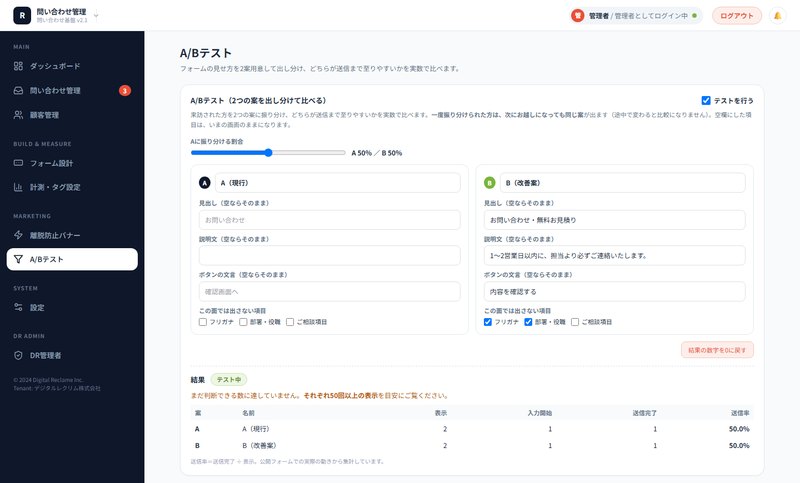
Task: Uncheck フリガナ for variant B
Action: point(488,322)
